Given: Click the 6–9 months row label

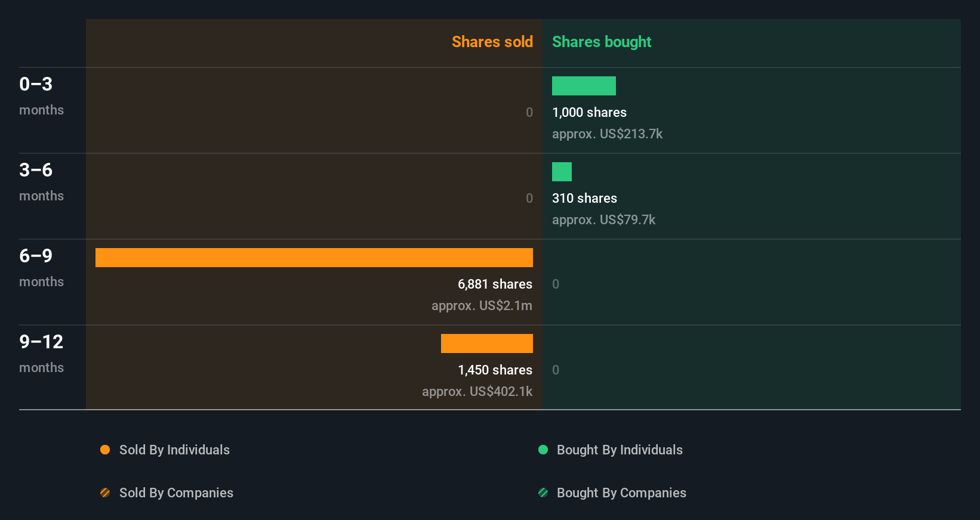Looking at the screenshot, I should [41, 267].
